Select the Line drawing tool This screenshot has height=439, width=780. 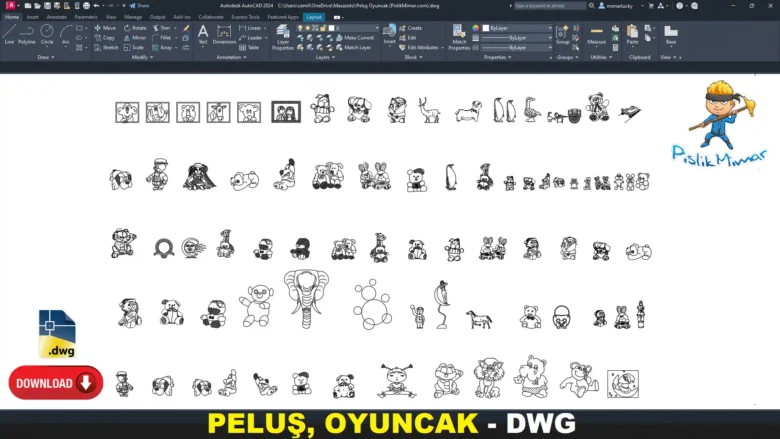point(9,35)
